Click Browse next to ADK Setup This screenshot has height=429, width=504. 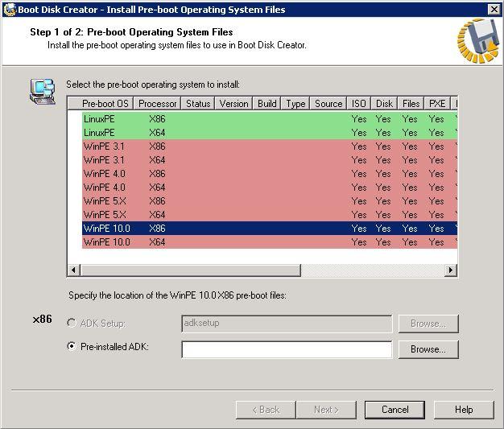[x=428, y=324]
